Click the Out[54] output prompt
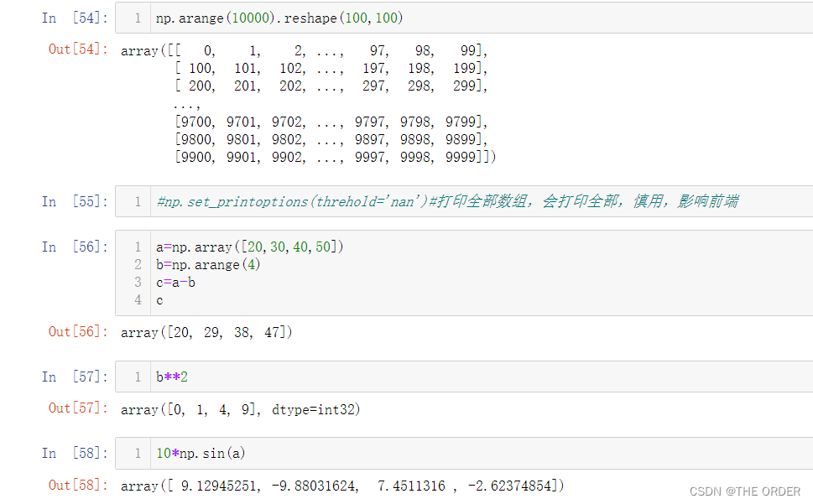This screenshot has width=813, height=504. click(x=78, y=49)
